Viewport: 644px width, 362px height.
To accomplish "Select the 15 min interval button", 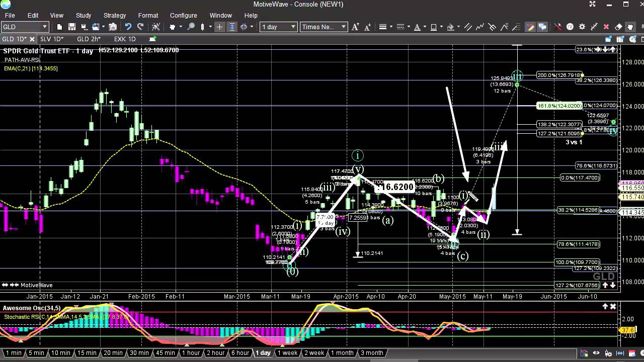I will point(87,353).
